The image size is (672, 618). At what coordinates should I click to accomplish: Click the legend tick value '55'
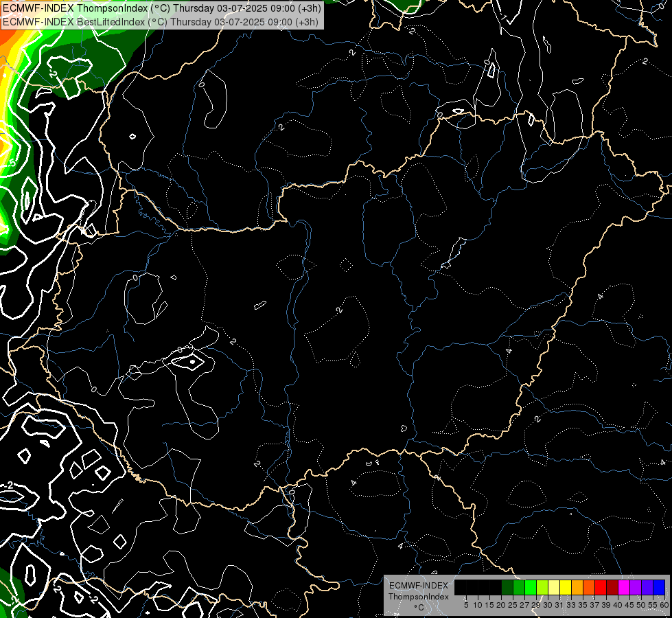pyautogui.click(x=653, y=605)
